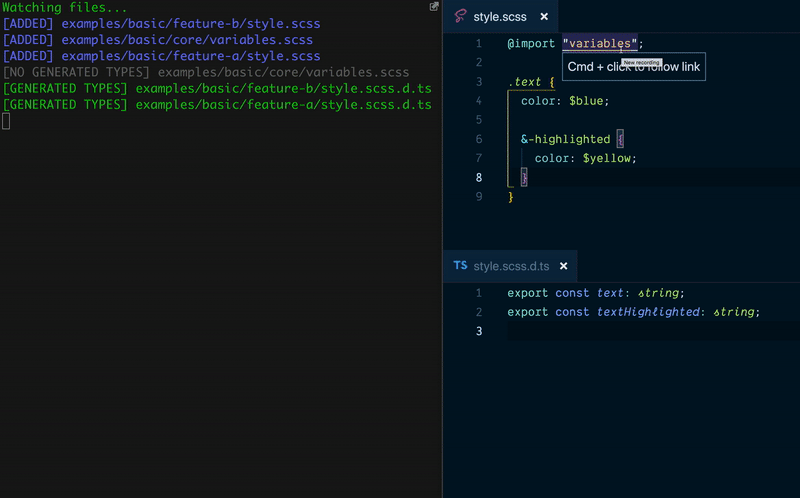Select the style.scss editor tab
Image resolution: width=800 pixels, height=498 pixels.
(501, 16)
